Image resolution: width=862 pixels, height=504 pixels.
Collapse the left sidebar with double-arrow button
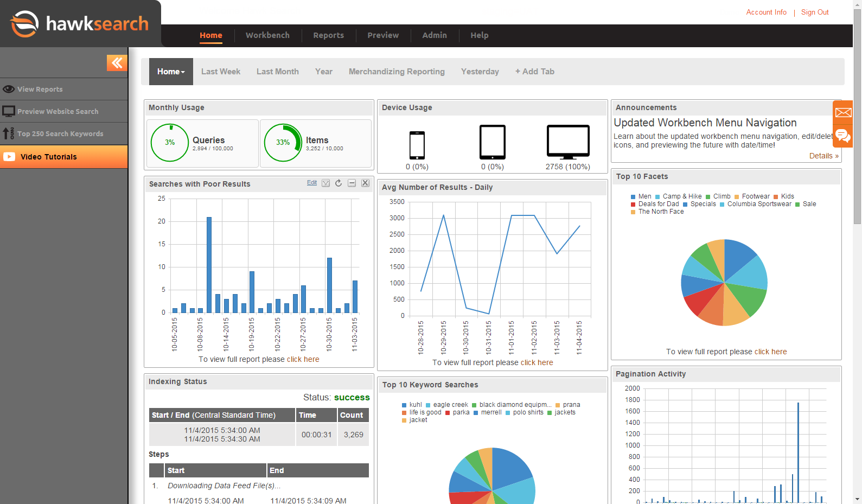(x=117, y=63)
